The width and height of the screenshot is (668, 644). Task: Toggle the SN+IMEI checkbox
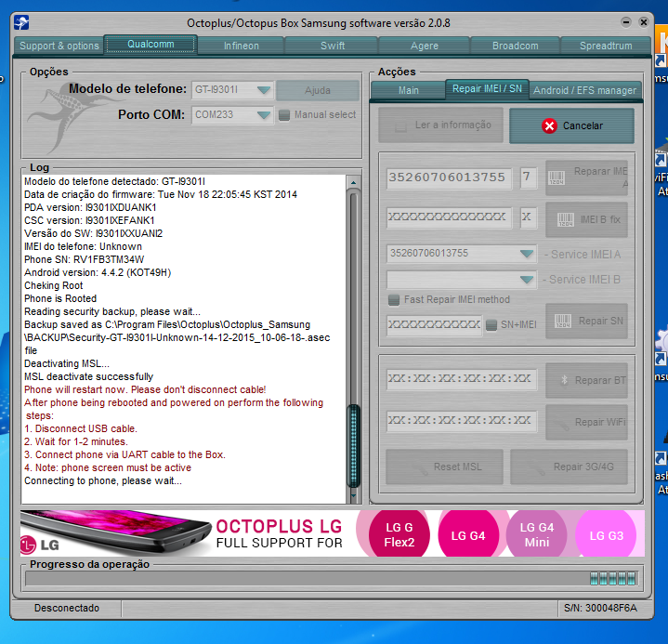[491, 324]
